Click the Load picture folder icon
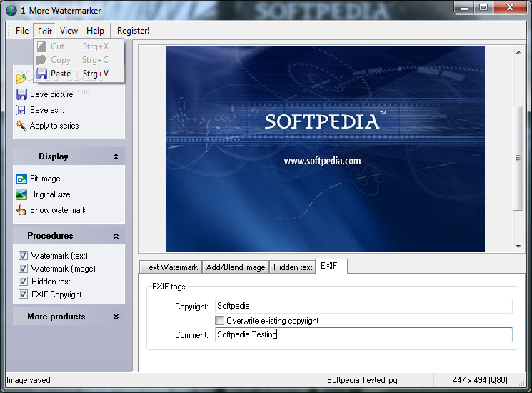The height and width of the screenshot is (393, 532). click(x=21, y=79)
